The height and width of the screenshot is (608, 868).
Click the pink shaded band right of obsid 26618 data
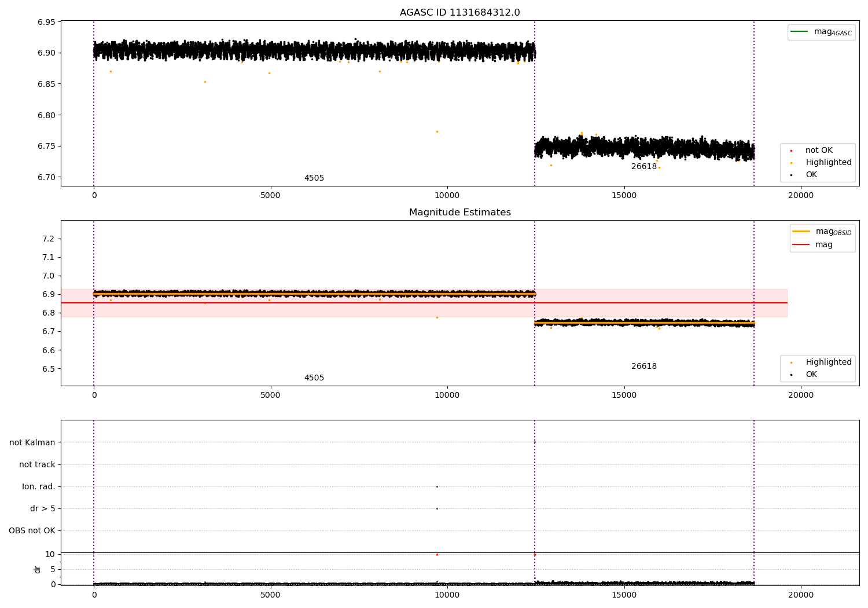[x=771, y=303]
